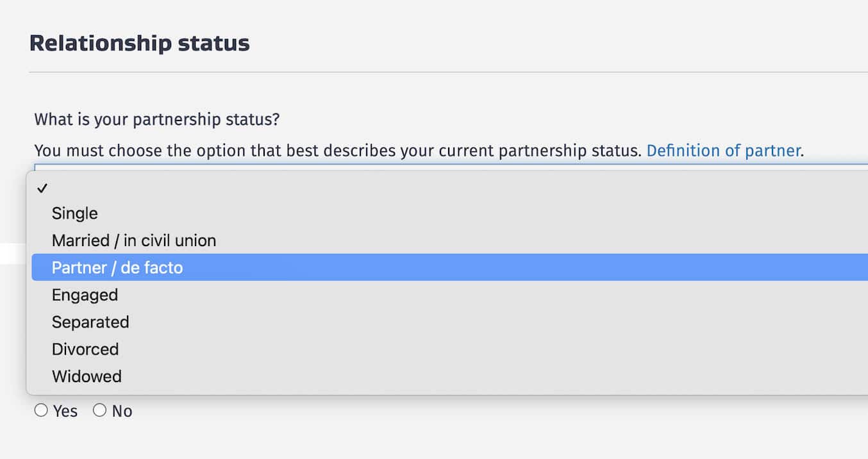The height and width of the screenshot is (459, 868).
Task: Click the partnership status question label
Action: pyautogui.click(x=157, y=119)
